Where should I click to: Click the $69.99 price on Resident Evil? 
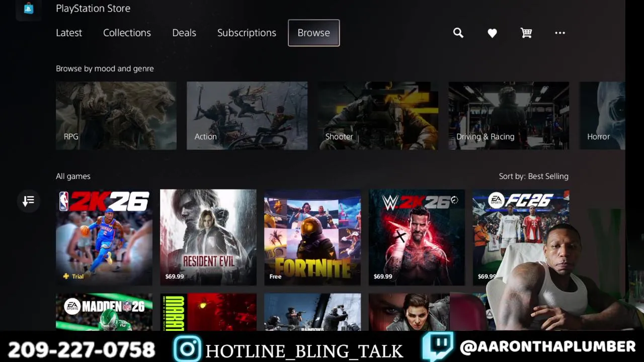pos(175,277)
